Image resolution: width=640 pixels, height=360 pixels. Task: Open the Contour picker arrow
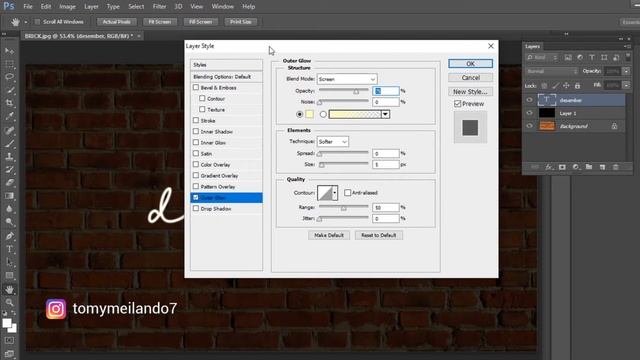[335, 193]
